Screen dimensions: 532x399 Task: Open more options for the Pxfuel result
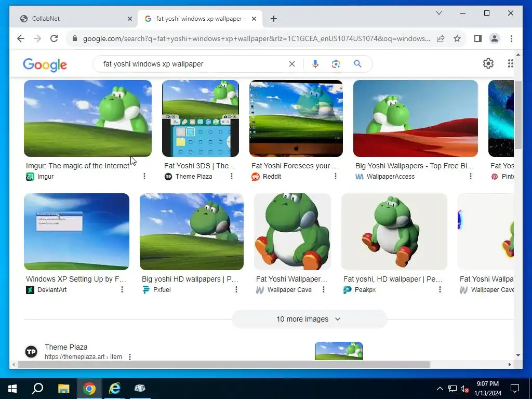(x=236, y=289)
